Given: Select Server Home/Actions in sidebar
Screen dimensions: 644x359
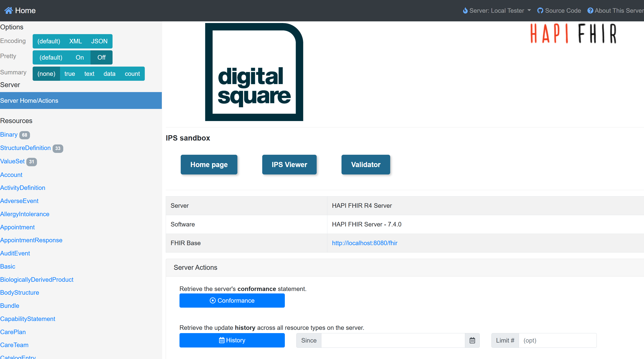Looking at the screenshot, I should click(x=81, y=100).
